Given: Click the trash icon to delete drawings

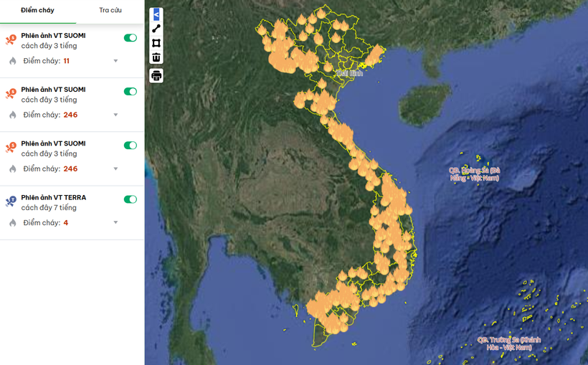Looking at the screenshot, I should pyautogui.click(x=156, y=57).
